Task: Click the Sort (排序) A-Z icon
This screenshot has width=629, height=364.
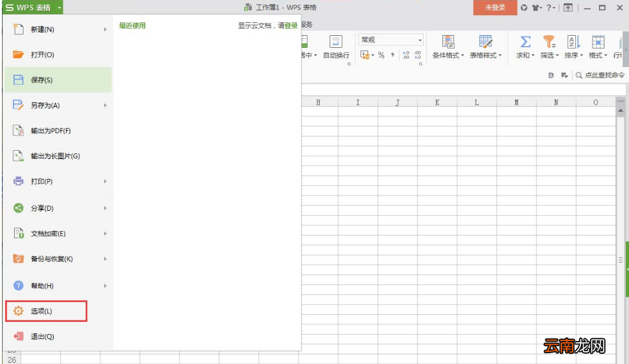Action: point(573,42)
